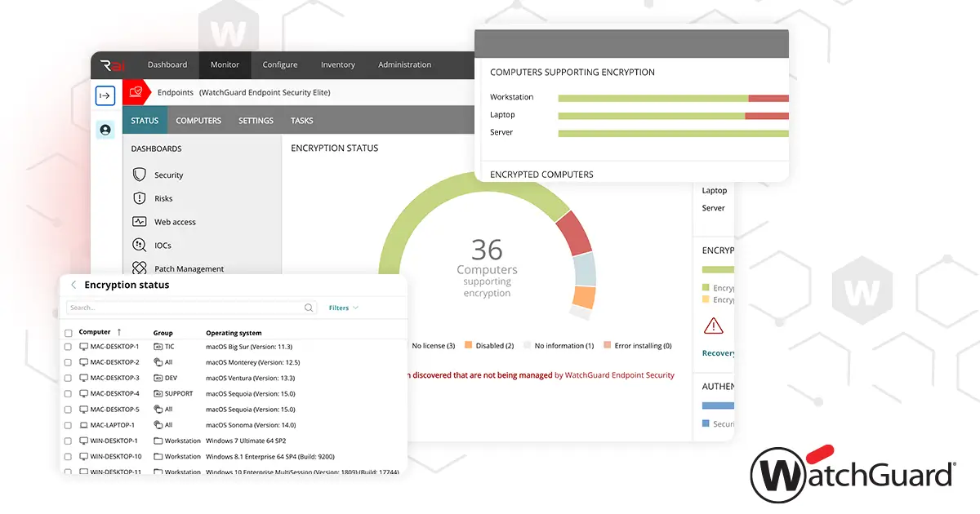980x514 pixels.
Task: Open the Dashboard top menu
Action: pyautogui.click(x=167, y=64)
